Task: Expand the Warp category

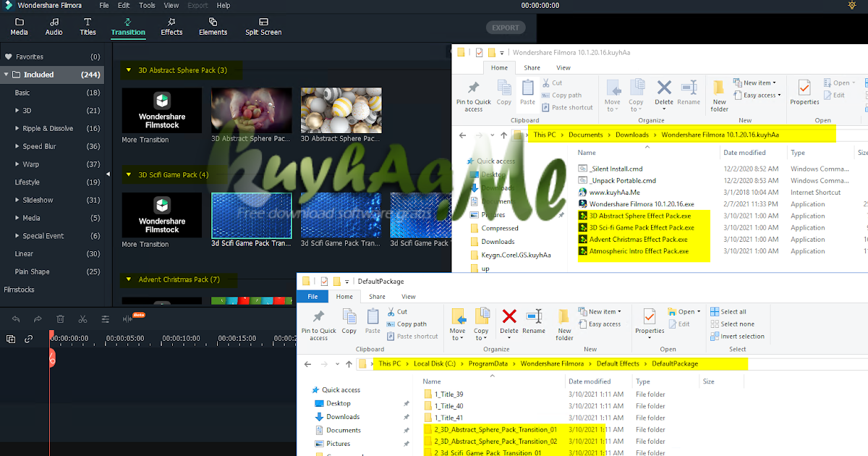Action: (17, 164)
